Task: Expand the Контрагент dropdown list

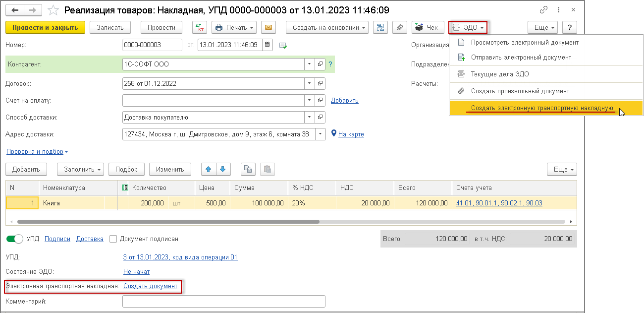Action: click(309, 64)
